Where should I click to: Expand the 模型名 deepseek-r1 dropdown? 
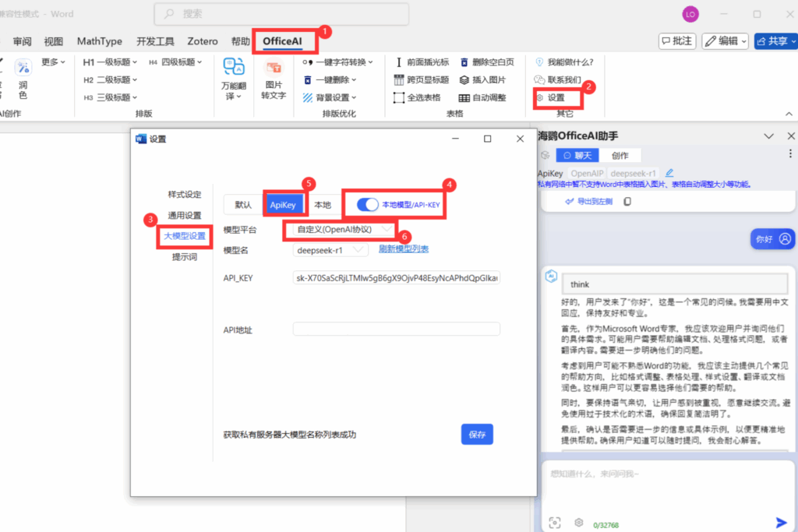point(330,250)
